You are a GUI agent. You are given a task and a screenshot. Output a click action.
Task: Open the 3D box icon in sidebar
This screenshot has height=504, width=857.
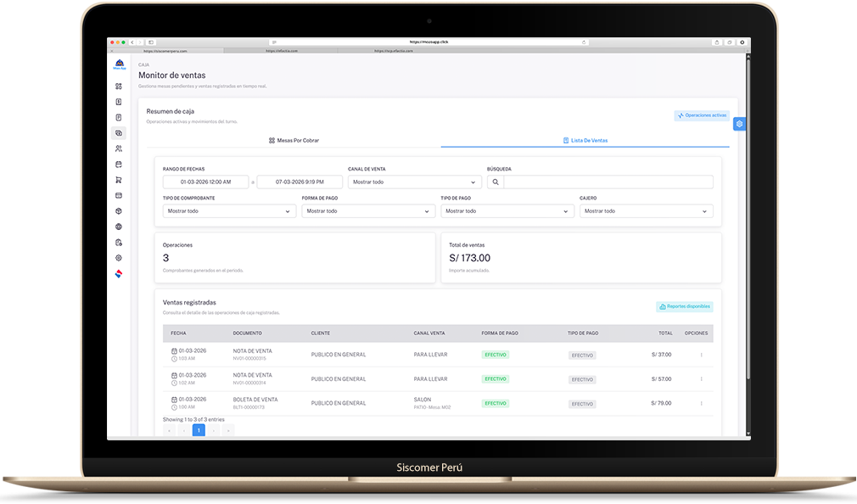[119, 211]
